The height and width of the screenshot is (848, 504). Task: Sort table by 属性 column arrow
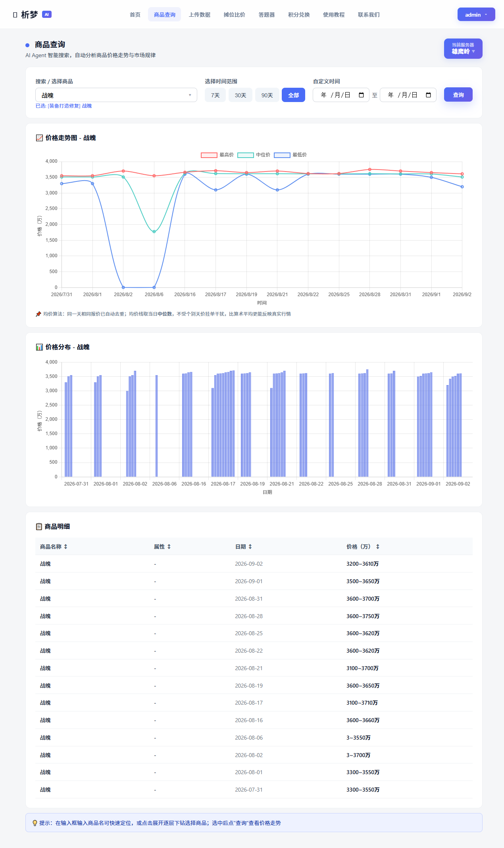[169, 547]
